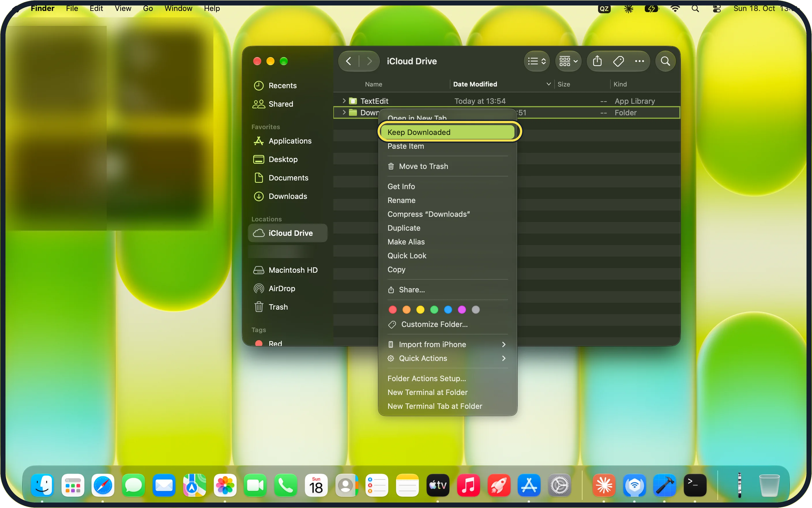Viewport: 812px width, 508px height.
Task: Apply the red tag color
Action: click(392, 309)
